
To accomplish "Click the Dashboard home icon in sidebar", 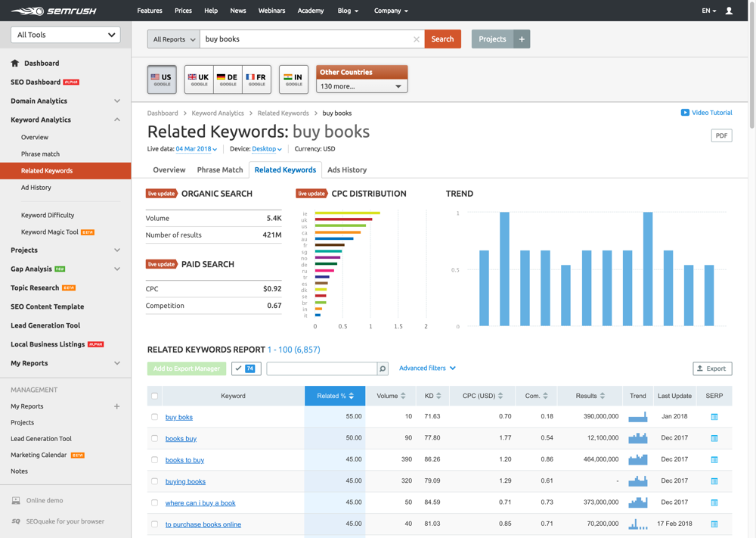I will pos(15,64).
